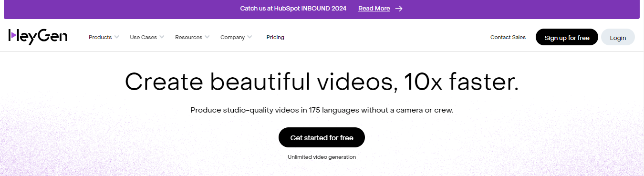Open the Company menu
Image resolution: width=644 pixels, height=176 pixels.
pyautogui.click(x=232, y=37)
